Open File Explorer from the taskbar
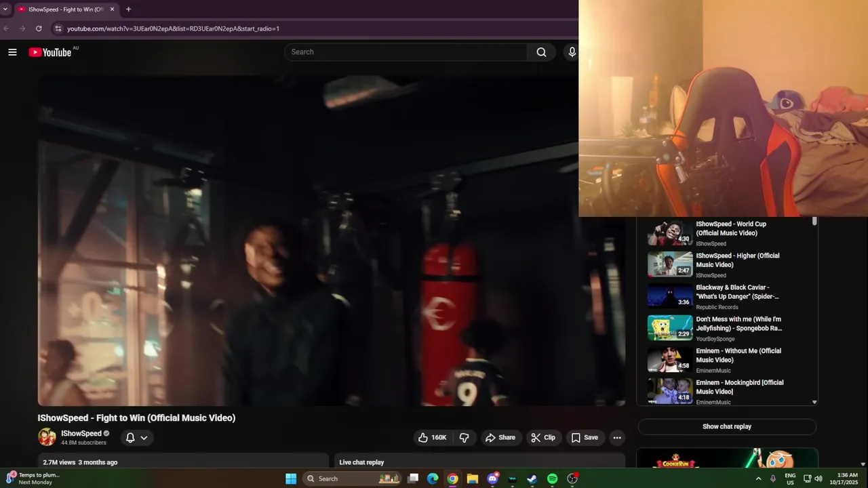 click(472, 479)
